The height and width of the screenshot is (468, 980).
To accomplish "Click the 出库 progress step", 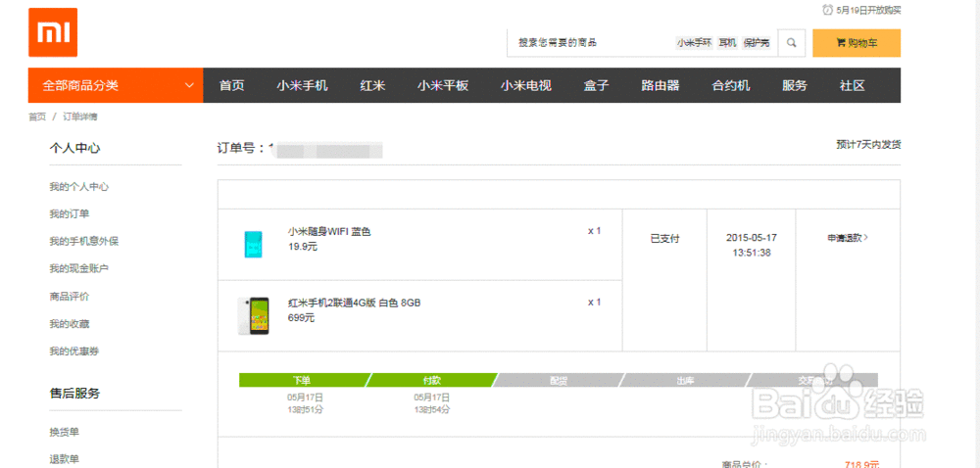I will click(x=685, y=380).
